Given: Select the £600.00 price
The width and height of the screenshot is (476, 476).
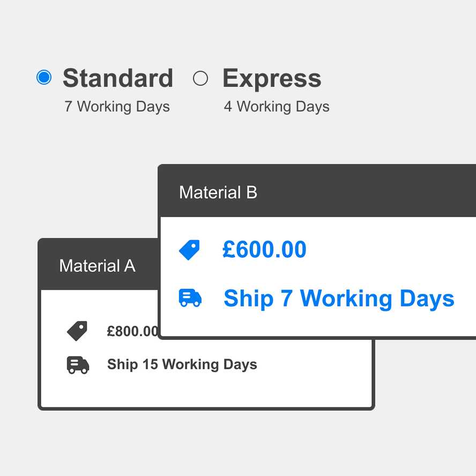Looking at the screenshot, I should pos(264,250).
